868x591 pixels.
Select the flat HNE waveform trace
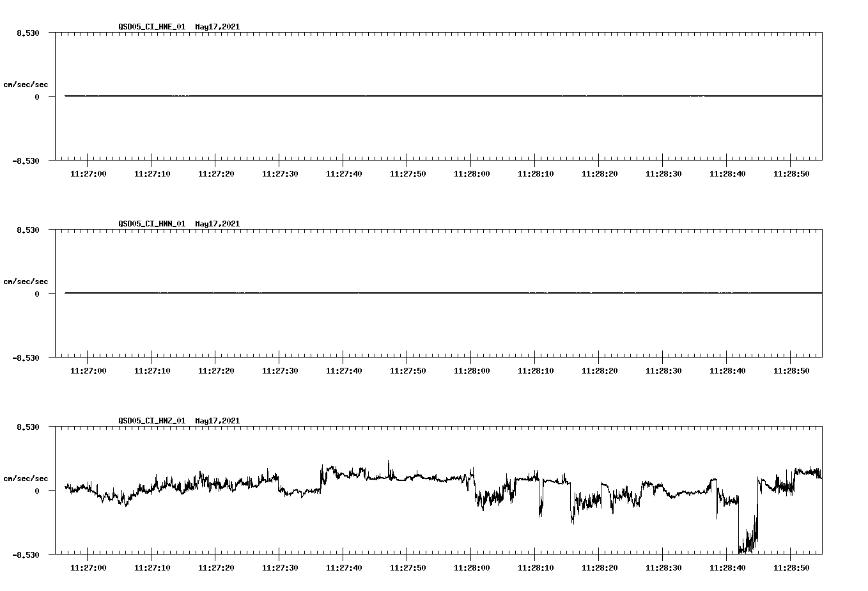384,96
